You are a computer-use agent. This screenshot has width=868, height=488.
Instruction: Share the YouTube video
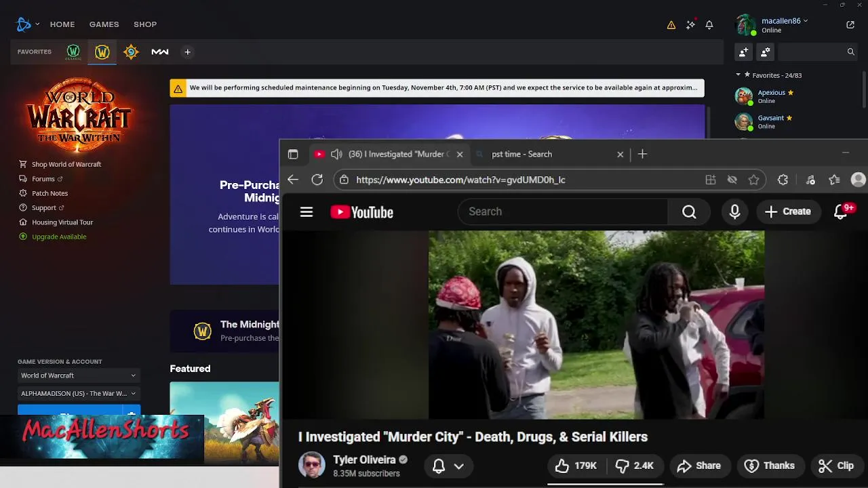click(698, 466)
